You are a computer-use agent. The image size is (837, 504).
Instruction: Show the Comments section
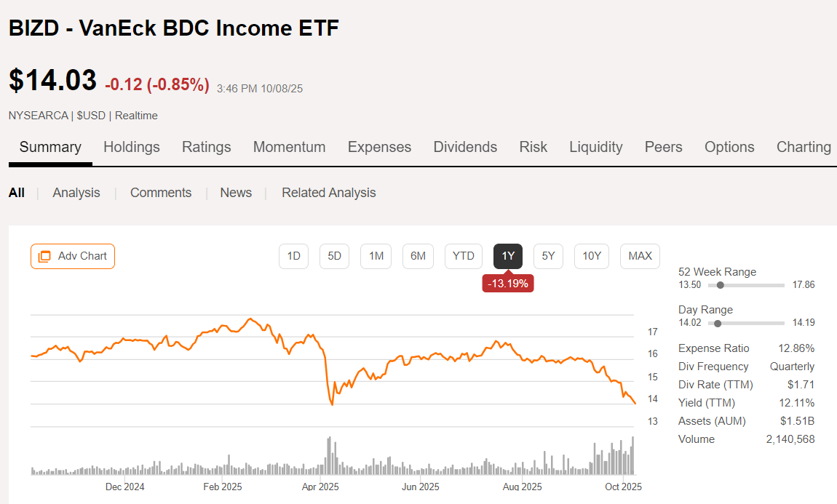pyautogui.click(x=161, y=193)
